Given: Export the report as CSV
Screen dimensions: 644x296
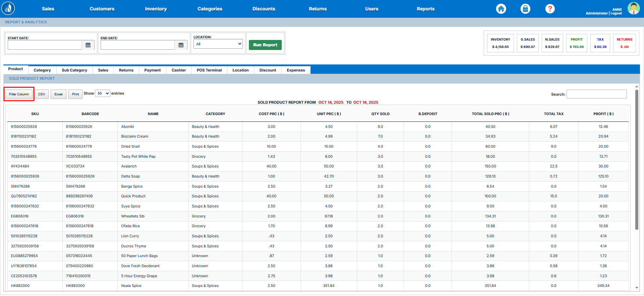Looking at the screenshot, I should [42, 94].
